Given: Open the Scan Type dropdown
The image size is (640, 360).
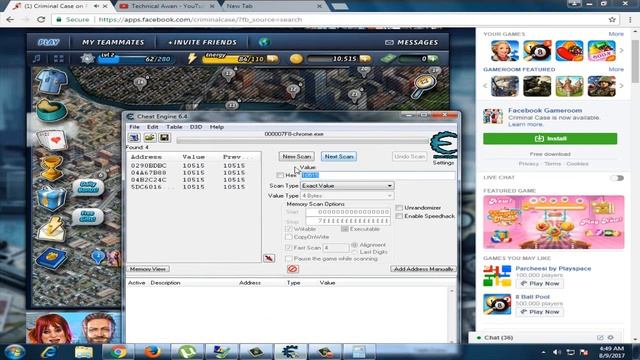Looking at the screenshot, I should coord(347,186).
